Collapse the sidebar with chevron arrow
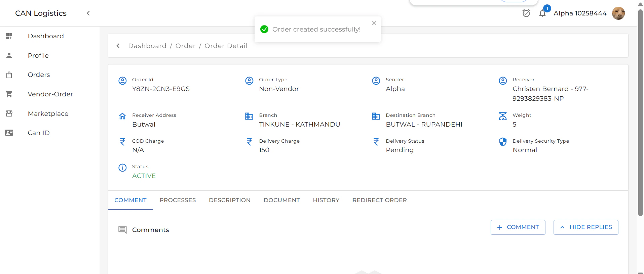Viewport: 644px width, 274px height. 88,13
